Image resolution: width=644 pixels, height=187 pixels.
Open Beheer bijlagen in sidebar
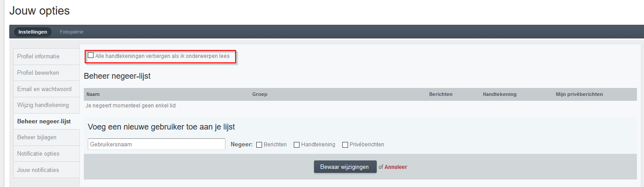click(x=47, y=137)
